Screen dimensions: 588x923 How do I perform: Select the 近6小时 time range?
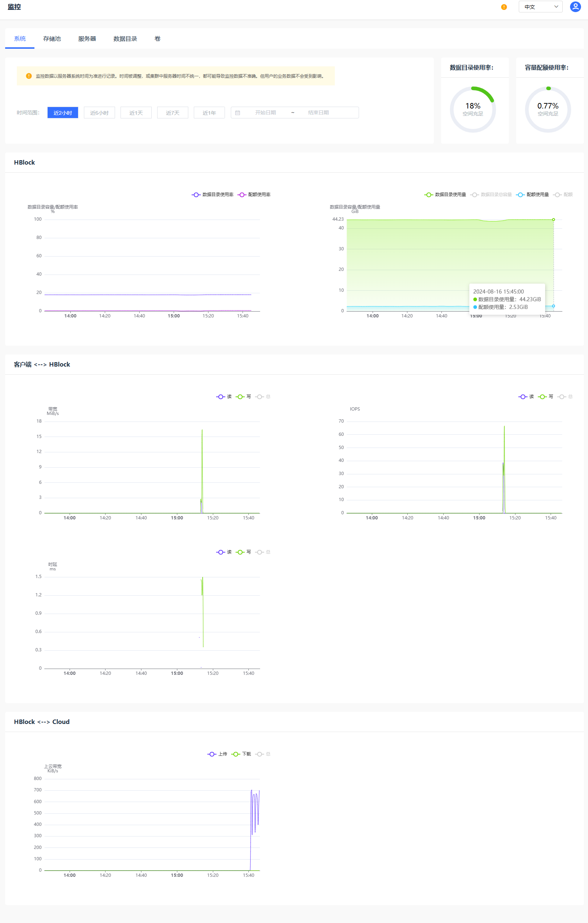(x=99, y=112)
